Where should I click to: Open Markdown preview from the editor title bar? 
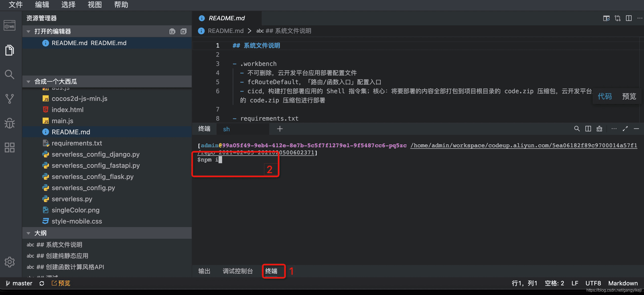click(x=606, y=18)
